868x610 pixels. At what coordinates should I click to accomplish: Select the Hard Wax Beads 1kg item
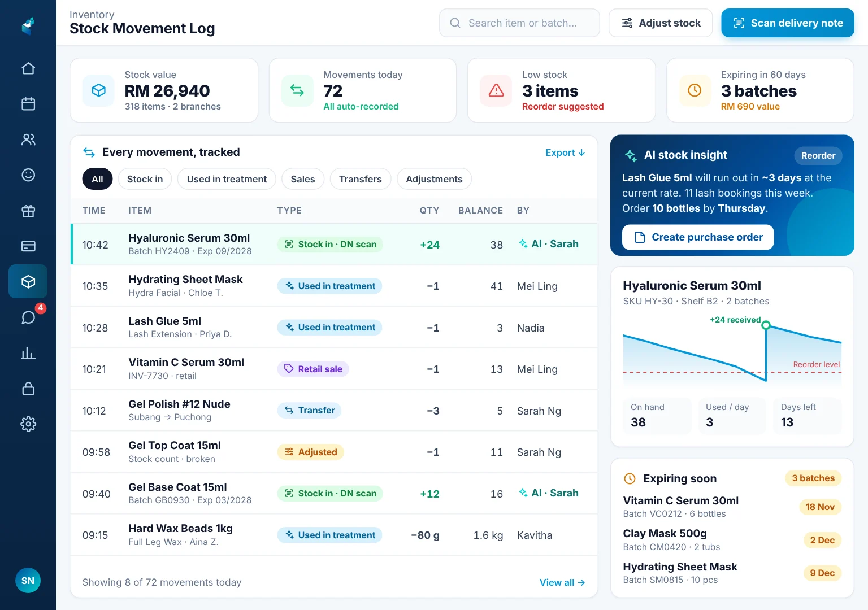[180, 529]
